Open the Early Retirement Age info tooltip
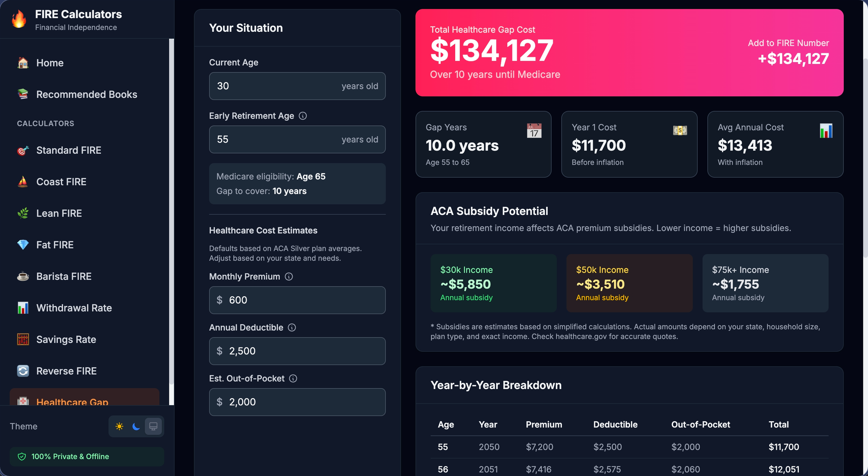This screenshot has height=476, width=868. [x=303, y=116]
